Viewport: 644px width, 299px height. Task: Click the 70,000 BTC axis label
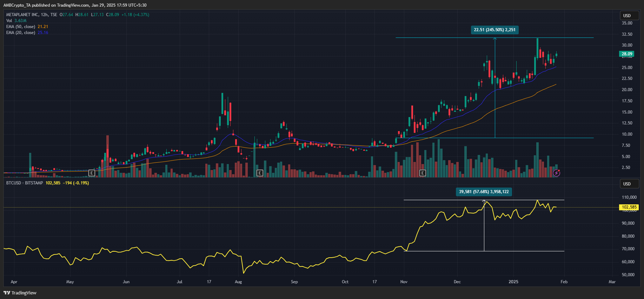pyautogui.click(x=628, y=249)
